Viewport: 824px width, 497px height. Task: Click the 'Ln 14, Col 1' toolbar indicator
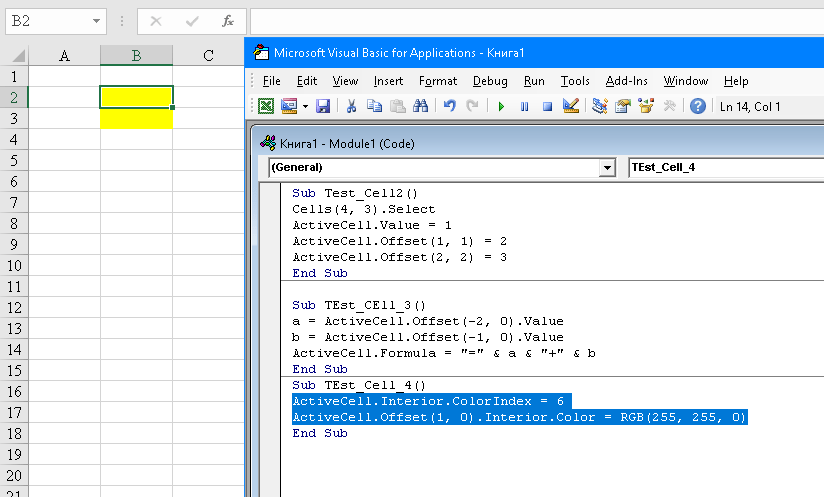(x=750, y=107)
